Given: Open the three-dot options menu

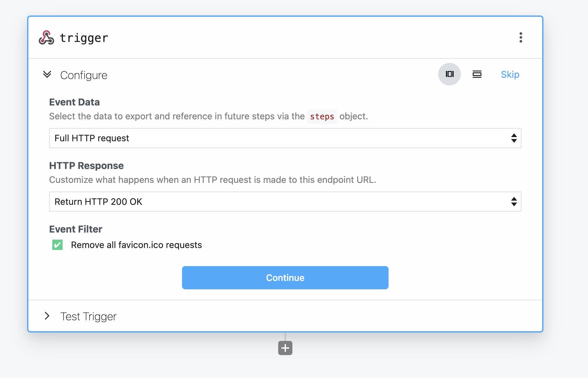Looking at the screenshot, I should pyautogui.click(x=521, y=37).
